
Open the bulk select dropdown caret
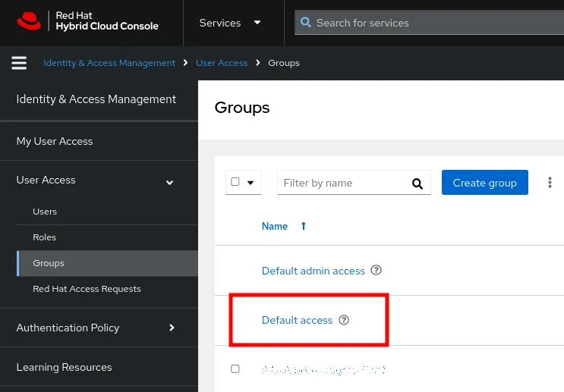point(250,183)
